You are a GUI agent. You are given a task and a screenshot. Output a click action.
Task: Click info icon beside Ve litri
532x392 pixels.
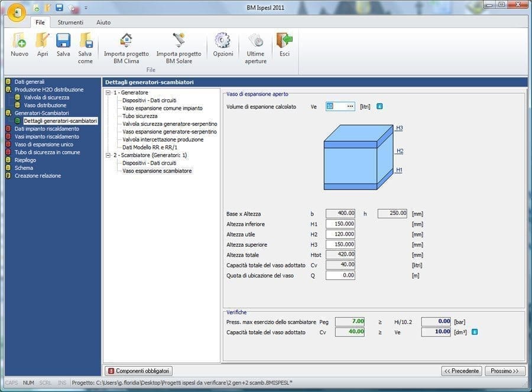tap(379, 106)
